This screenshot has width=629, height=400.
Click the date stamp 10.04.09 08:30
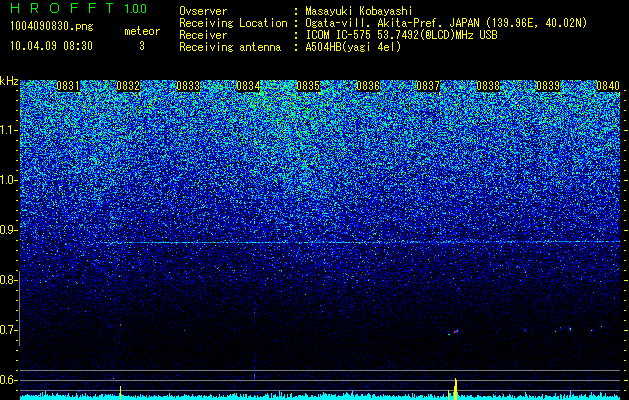(x=51, y=46)
